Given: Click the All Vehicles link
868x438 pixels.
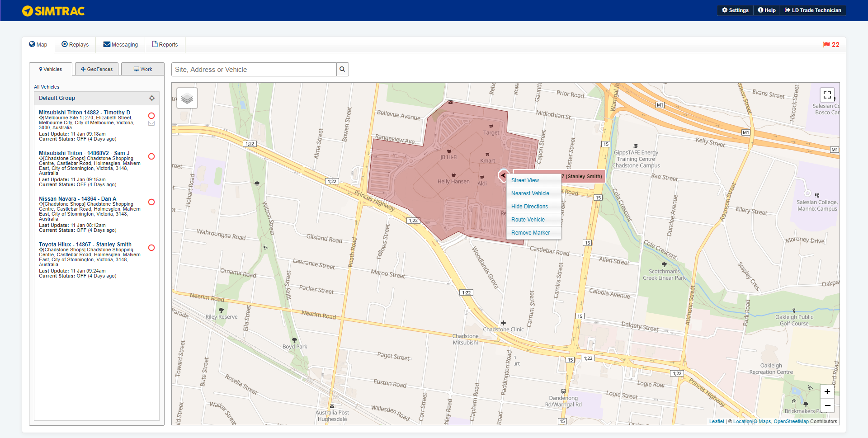Looking at the screenshot, I should (x=47, y=87).
